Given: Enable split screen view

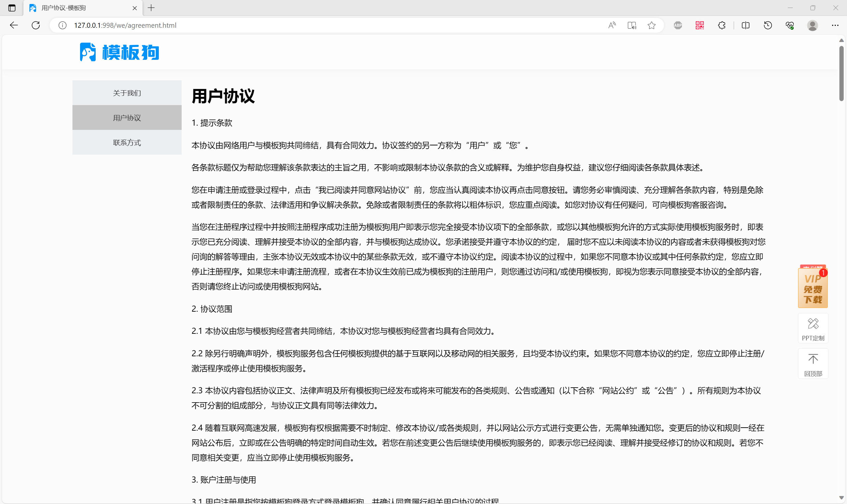Looking at the screenshot, I should coord(745,25).
